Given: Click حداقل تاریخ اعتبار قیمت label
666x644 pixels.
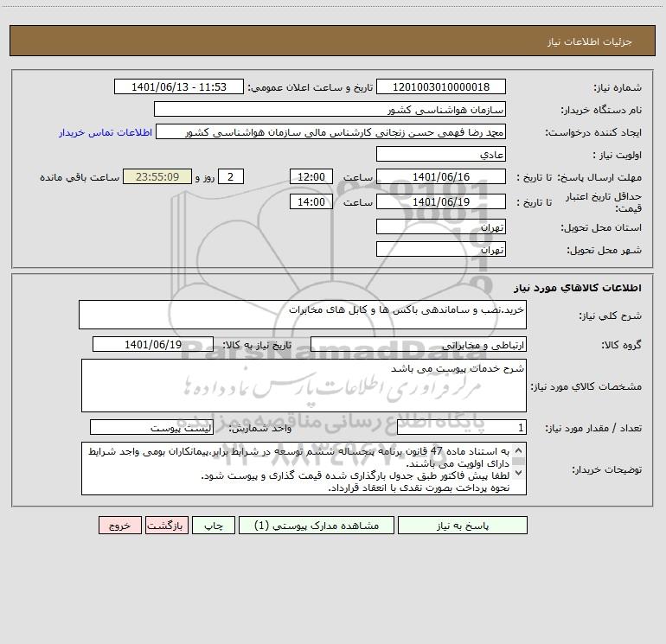Looking at the screenshot, I should pos(604,202).
